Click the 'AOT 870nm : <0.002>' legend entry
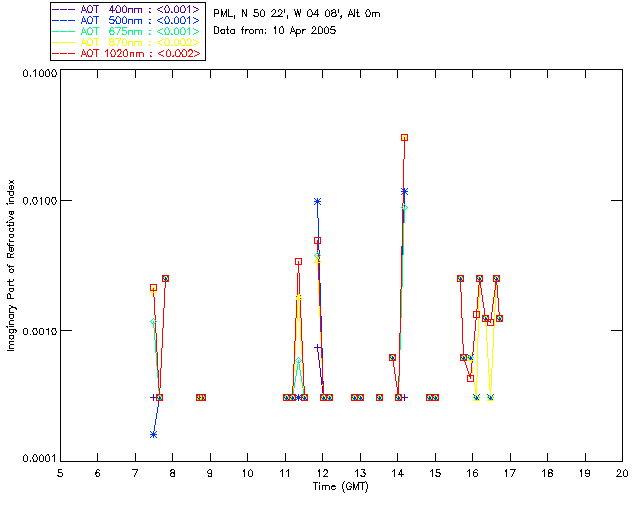The height and width of the screenshot is (512, 640). tap(128, 42)
